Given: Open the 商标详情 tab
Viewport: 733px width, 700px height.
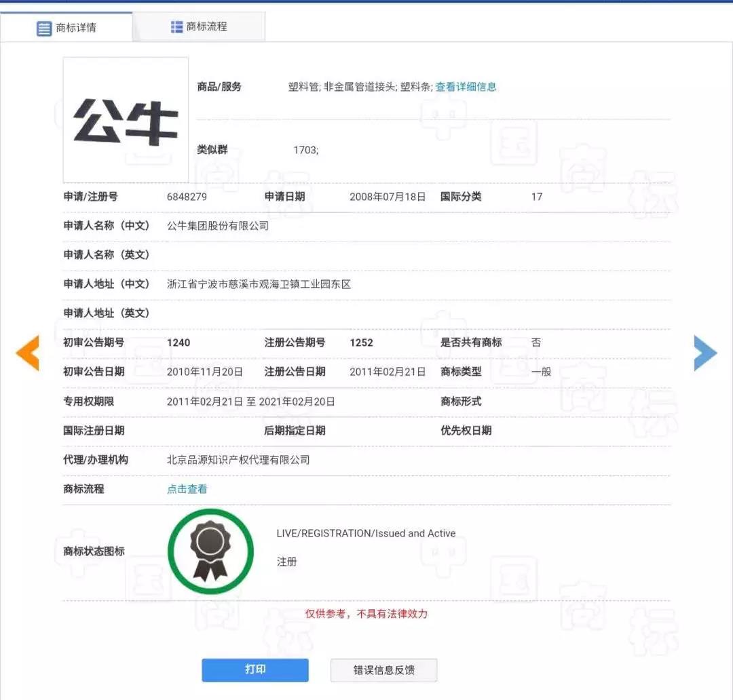Looking at the screenshot, I should coord(67,28).
